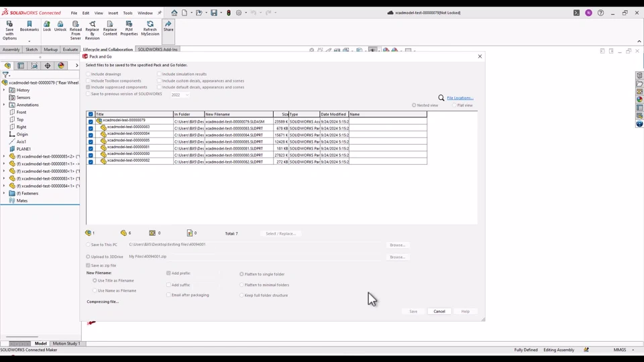This screenshot has height=362, width=644.
Task: Switch to the Sketch tab
Action: click(32, 49)
